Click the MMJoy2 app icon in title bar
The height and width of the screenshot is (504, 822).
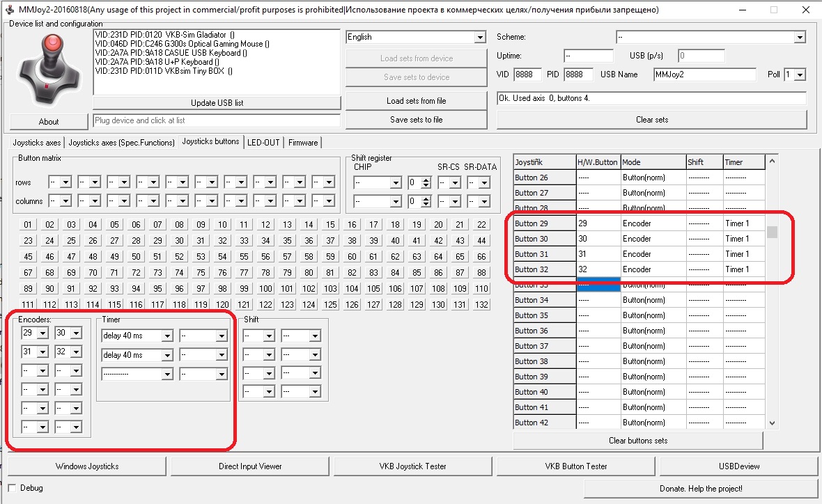tap(10, 10)
